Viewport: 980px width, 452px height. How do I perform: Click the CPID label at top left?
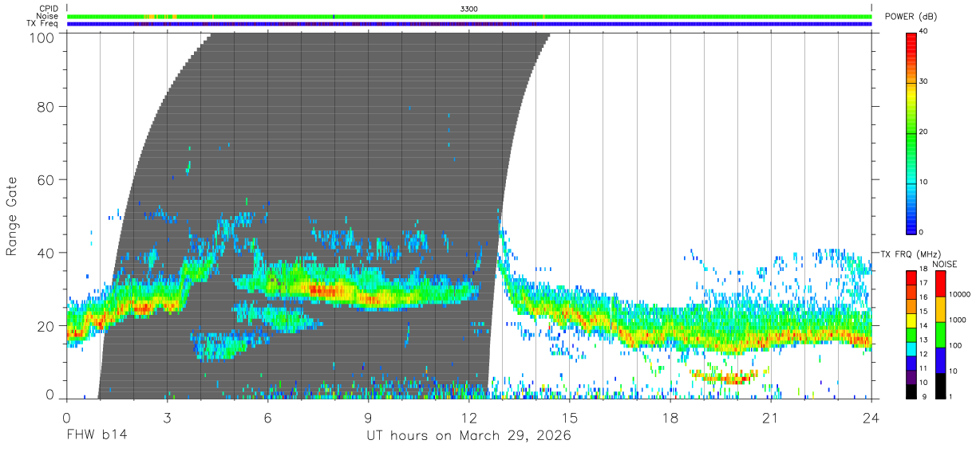(47, 8)
